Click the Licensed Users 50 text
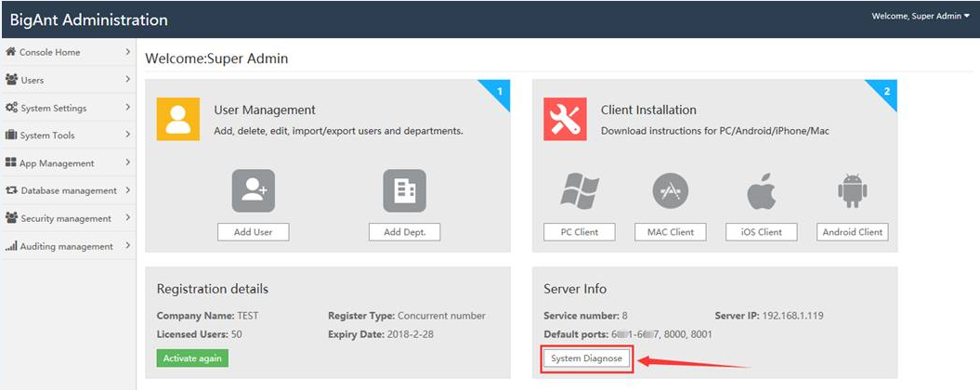The height and width of the screenshot is (390, 980). point(200,334)
